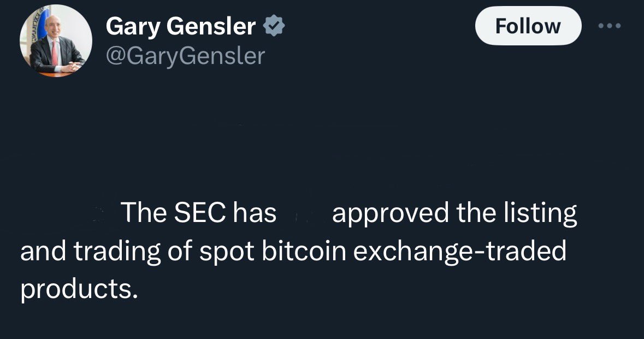Click the @GaryGensler handle
Viewport: 644px width, 339px height.
click(185, 55)
